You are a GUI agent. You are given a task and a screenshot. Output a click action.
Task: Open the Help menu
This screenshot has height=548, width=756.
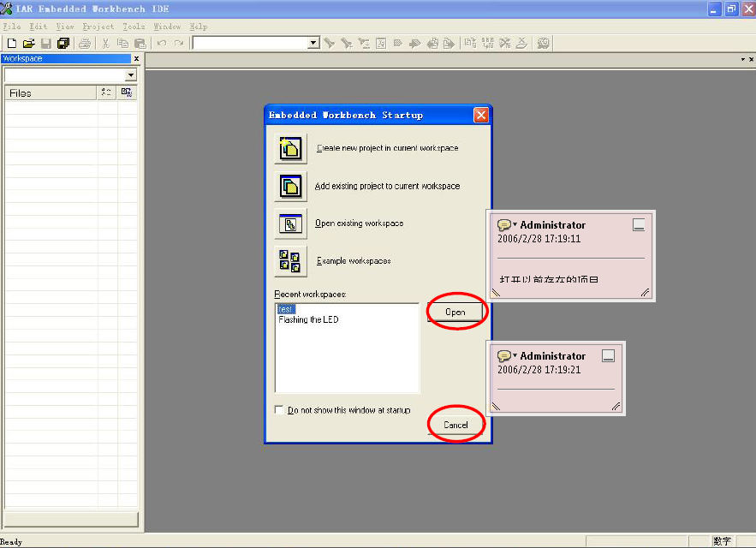point(198,27)
